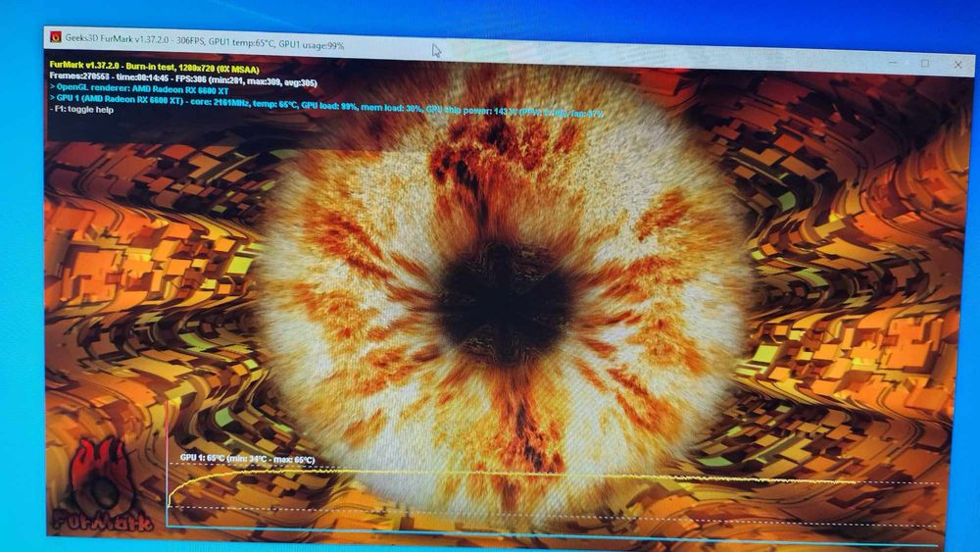Click 'OpenGL renderer: AMD Radeon RX 6600 XT'
The width and height of the screenshot is (980, 552).
pos(139,89)
